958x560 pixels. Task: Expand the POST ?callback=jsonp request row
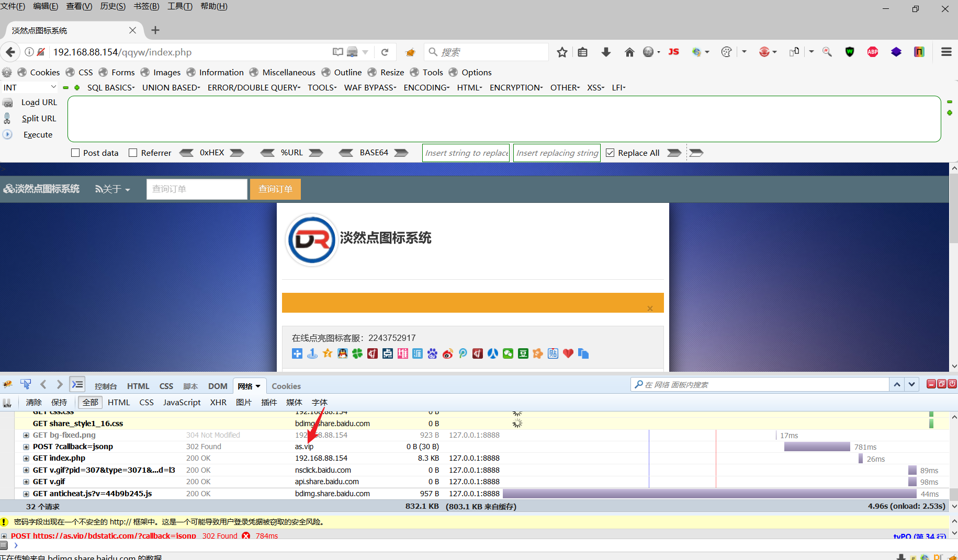coord(26,447)
